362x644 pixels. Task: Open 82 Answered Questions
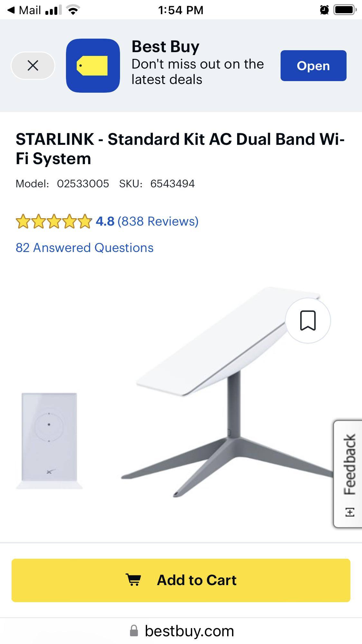tap(85, 248)
